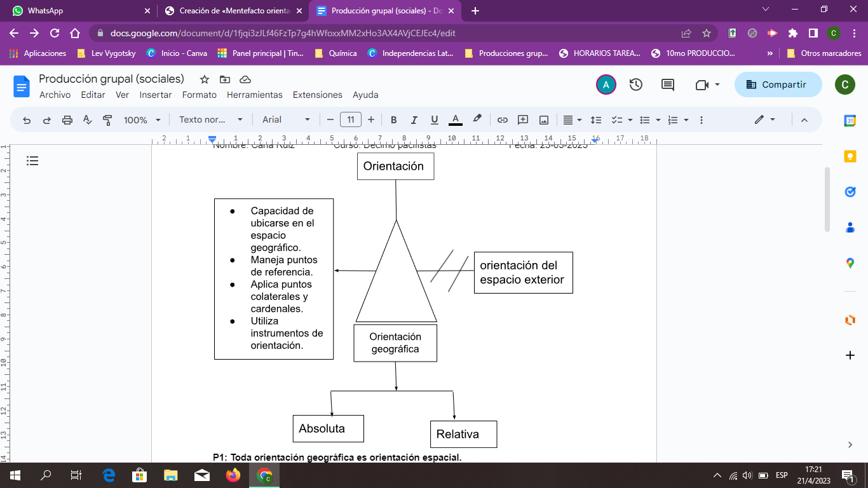This screenshot has width=868, height=488.
Task: Click the Add comment icon in toolbar
Action: (x=523, y=120)
